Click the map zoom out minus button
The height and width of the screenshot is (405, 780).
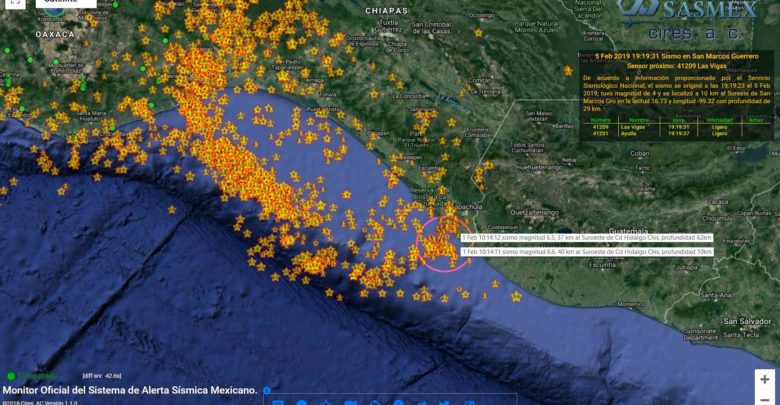765,399
